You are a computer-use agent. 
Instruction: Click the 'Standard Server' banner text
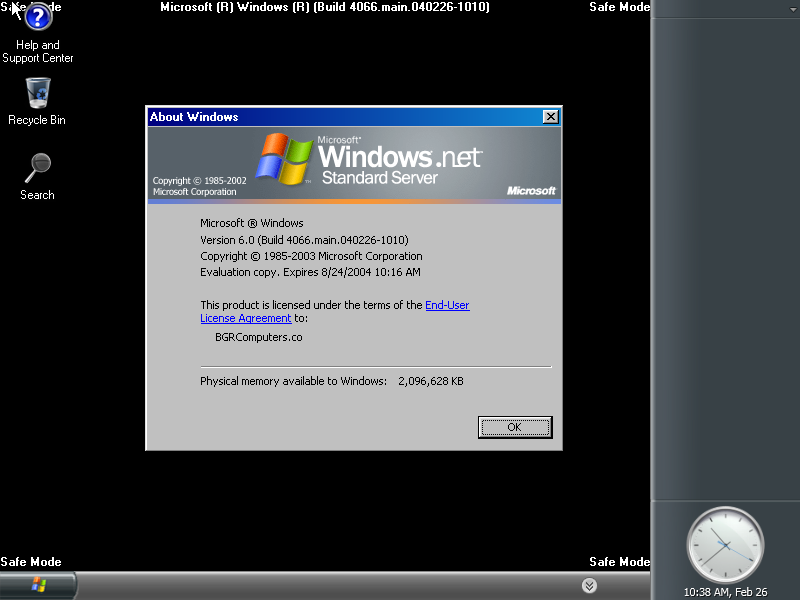(x=380, y=178)
